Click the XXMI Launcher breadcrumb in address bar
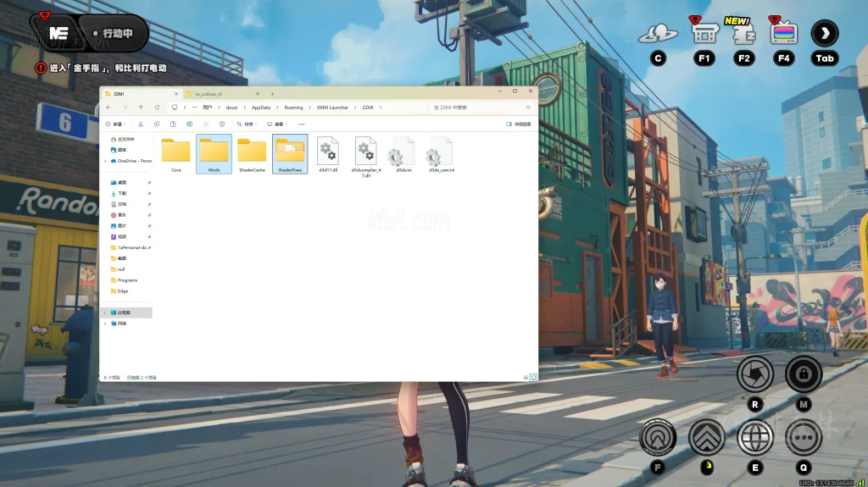868x487 pixels. coord(332,108)
